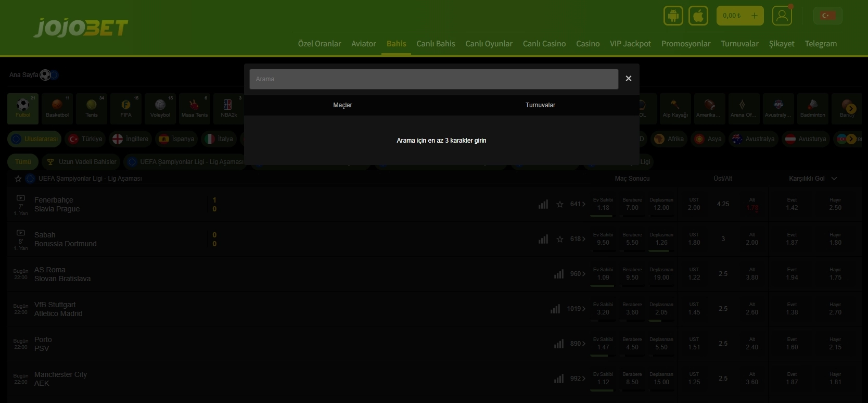Show more sports with the arrow
868x403 pixels.
[x=851, y=108]
